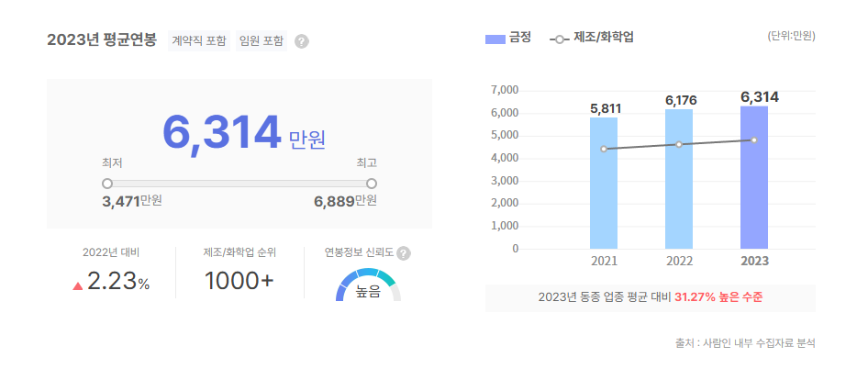
Task: Click the blue 금정 legend color swatch
Action: click(495, 39)
